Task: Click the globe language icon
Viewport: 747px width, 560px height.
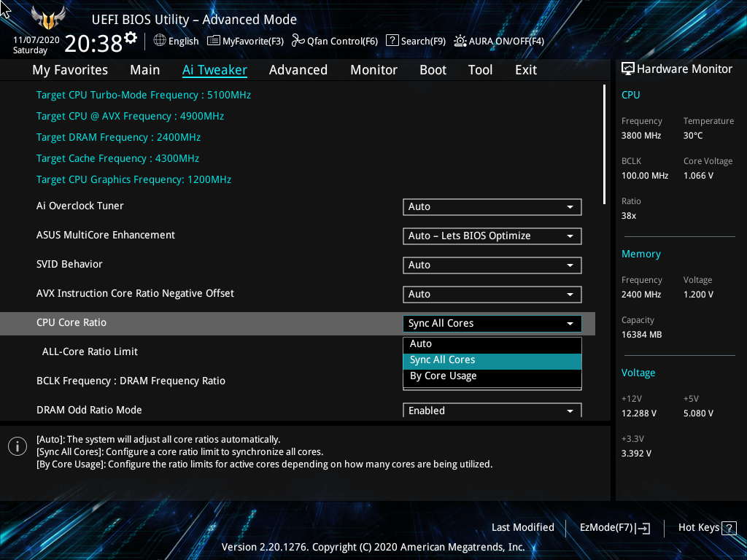Action: tap(160, 41)
